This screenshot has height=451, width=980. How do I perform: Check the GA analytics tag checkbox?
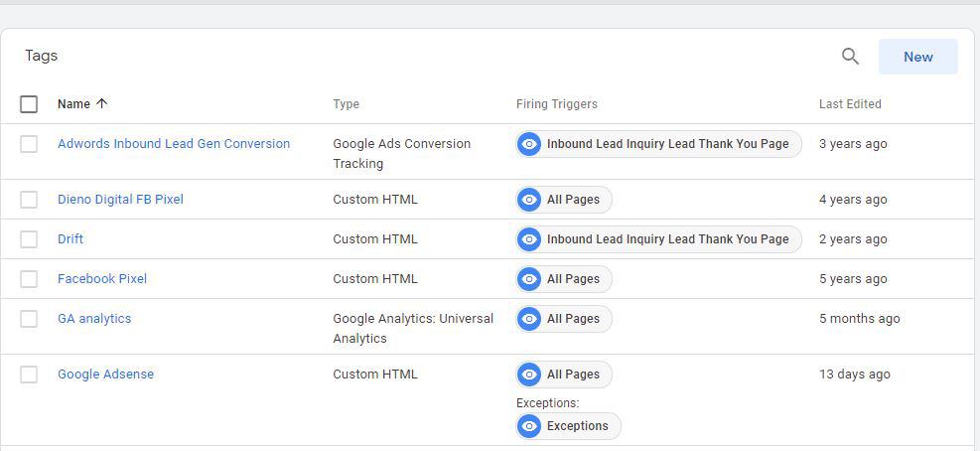tap(29, 319)
